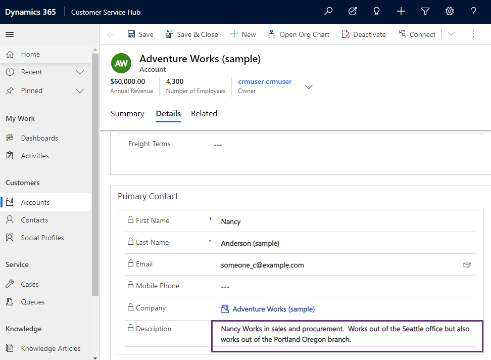Open the search magnifier icon
The image size is (491, 360).
click(x=328, y=11)
